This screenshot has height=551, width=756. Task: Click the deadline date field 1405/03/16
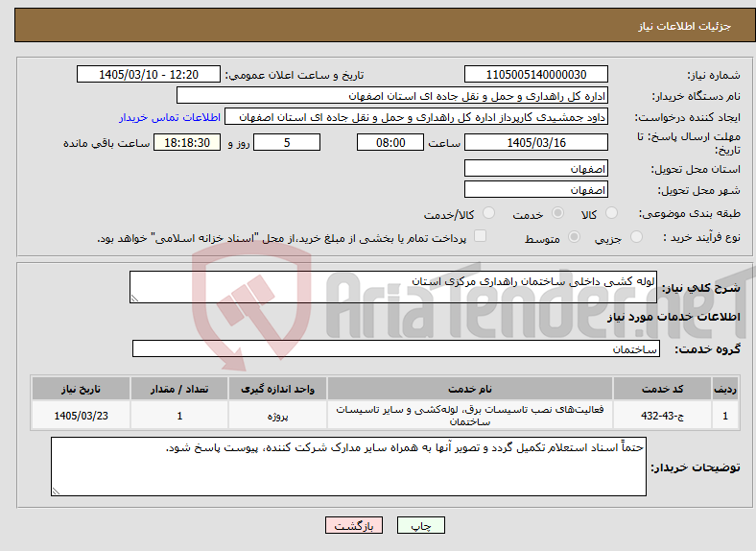pos(536,142)
